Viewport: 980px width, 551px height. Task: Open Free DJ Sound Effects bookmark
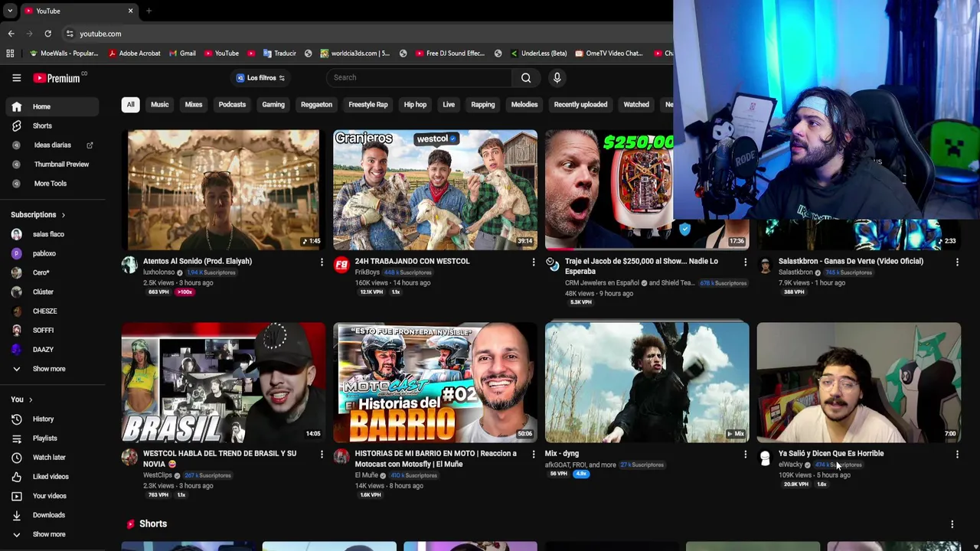pos(450,53)
